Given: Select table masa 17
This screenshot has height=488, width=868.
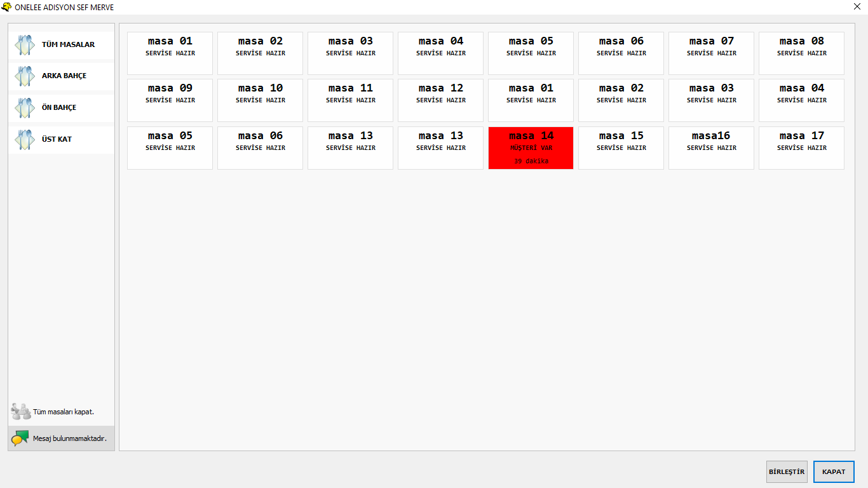Looking at the screenshot, I should click(801, 148).
